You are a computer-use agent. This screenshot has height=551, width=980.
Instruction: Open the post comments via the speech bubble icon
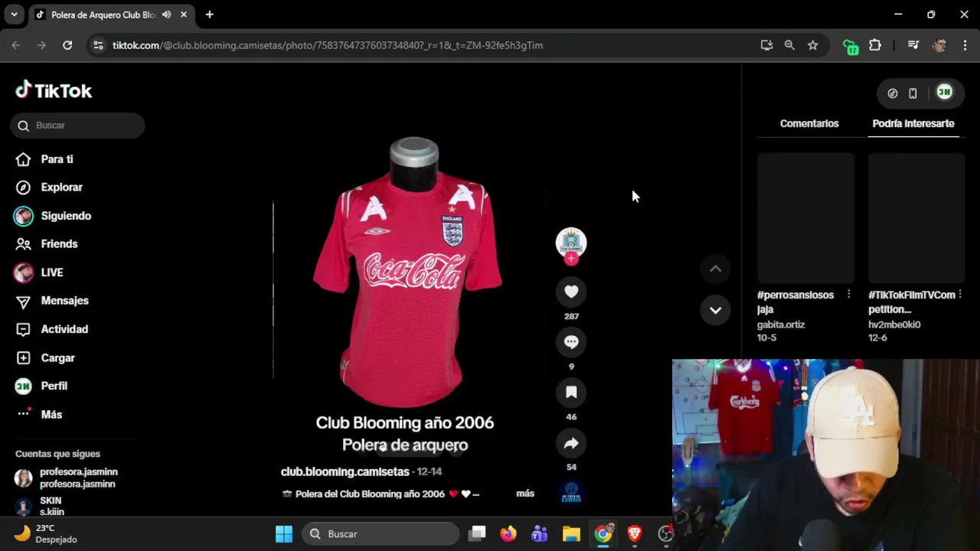tap(571, 342)
